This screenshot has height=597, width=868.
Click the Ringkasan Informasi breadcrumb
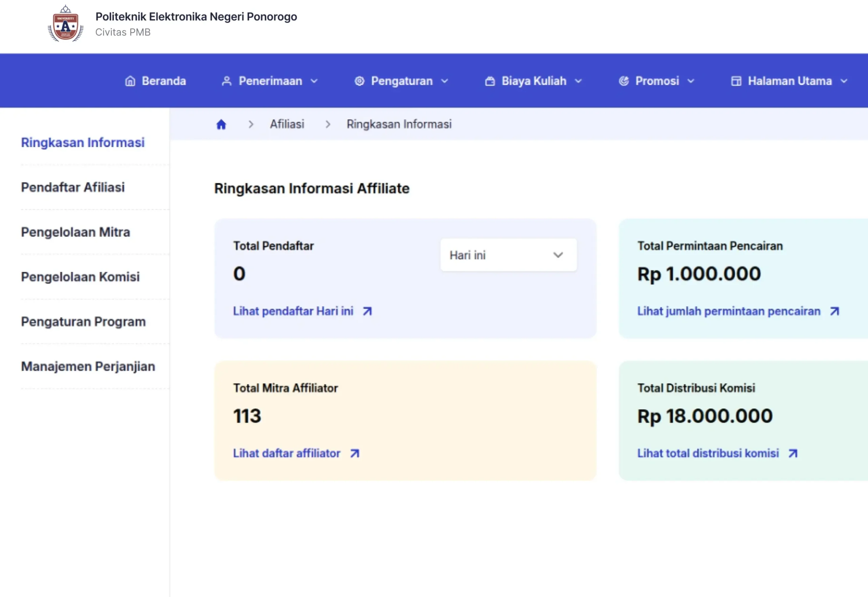[x=399, y=124]
